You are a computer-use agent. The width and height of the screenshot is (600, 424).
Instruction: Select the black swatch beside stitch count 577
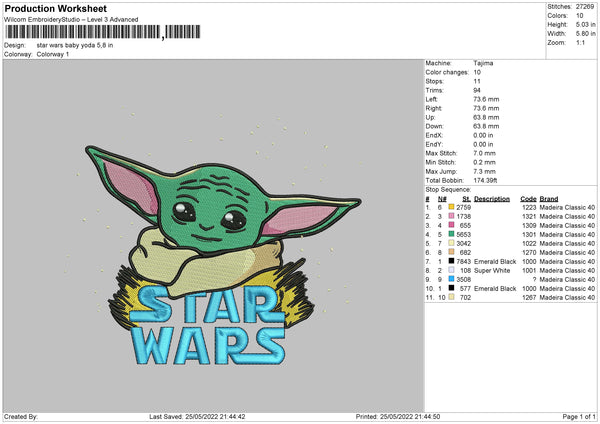(451, 288)
